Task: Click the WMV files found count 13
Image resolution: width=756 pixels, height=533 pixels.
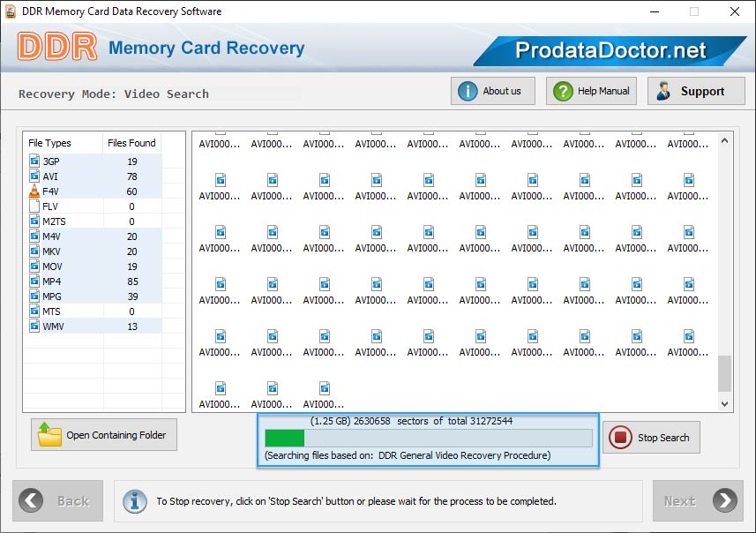Action: (x=132, y=327)
